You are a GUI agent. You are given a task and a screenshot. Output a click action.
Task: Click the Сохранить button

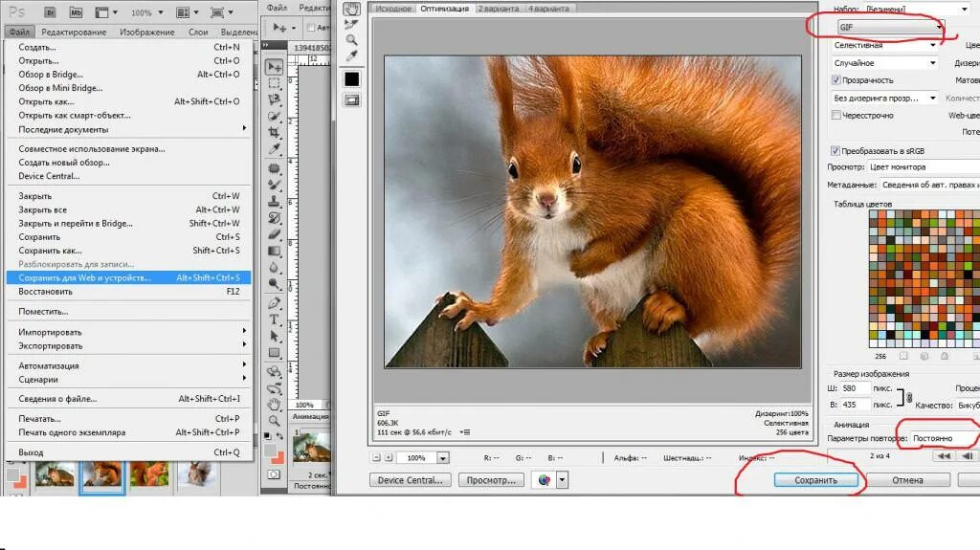click(x=815, y=480)
